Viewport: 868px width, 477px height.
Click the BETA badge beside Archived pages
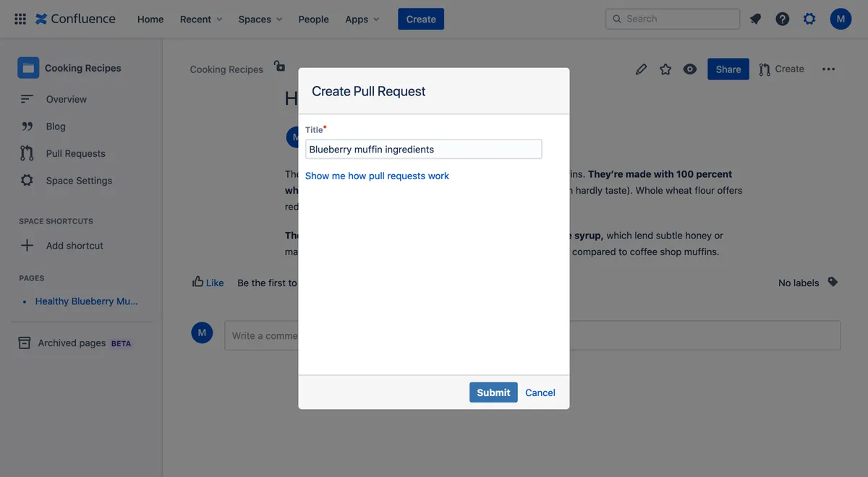coord(121,343)
